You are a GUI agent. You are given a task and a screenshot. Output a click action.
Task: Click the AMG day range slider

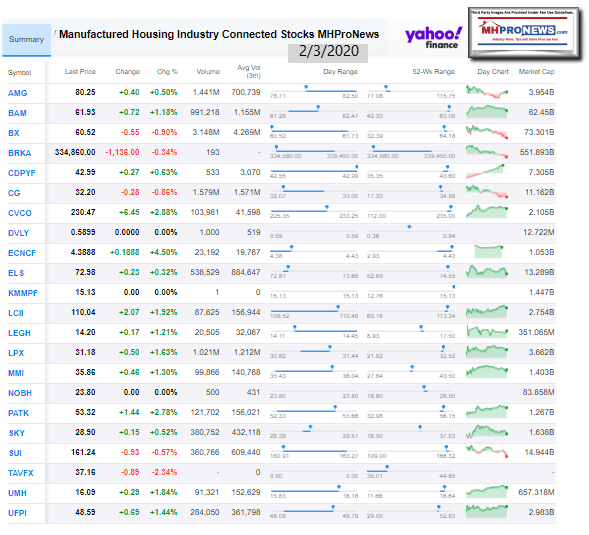click(314, 92)
